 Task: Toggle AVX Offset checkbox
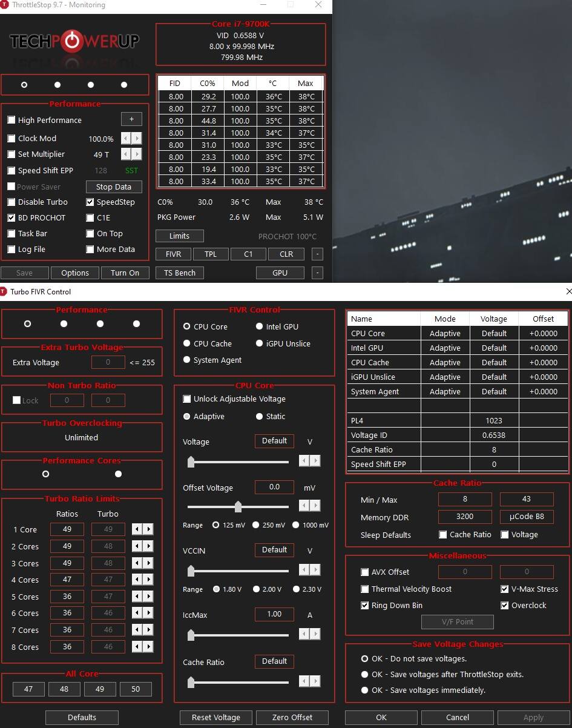(x=364, y=572)
